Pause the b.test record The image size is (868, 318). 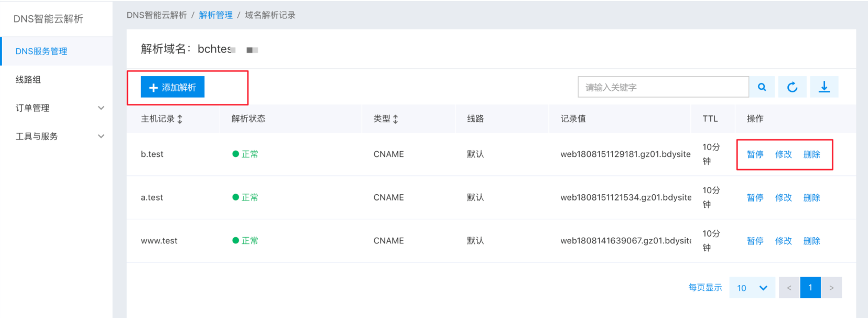pyautogui.click(x=755, y=154)
